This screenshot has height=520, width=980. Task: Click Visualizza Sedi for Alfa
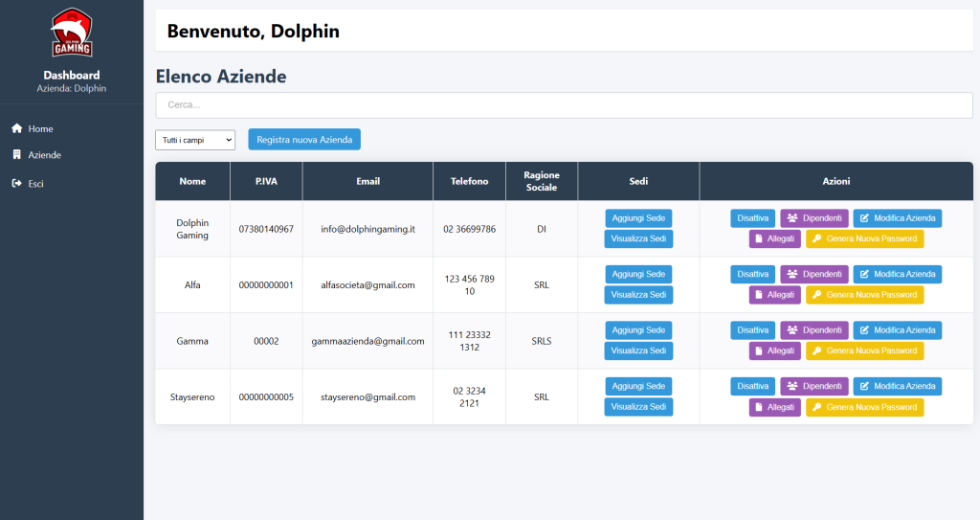click(x=638, y=295)
